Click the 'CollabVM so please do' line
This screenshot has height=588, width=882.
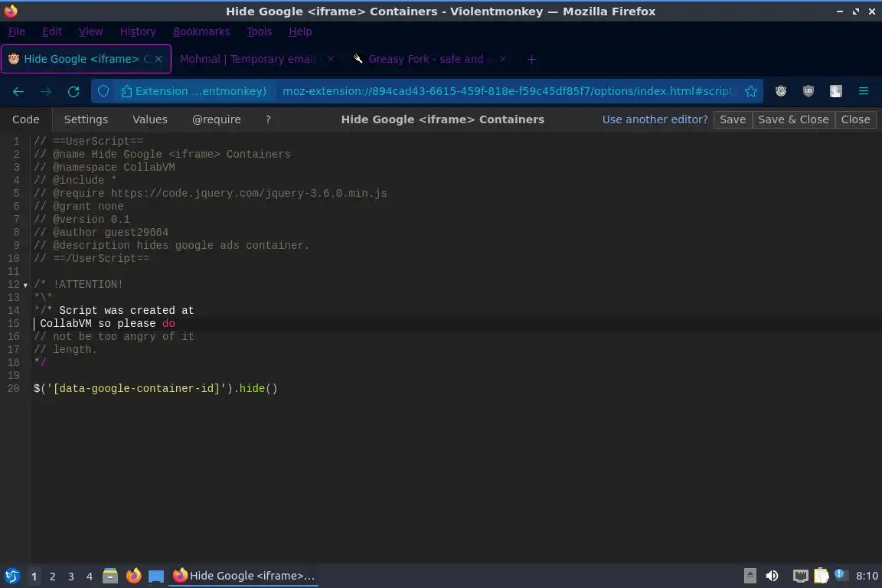coord(107,324)
